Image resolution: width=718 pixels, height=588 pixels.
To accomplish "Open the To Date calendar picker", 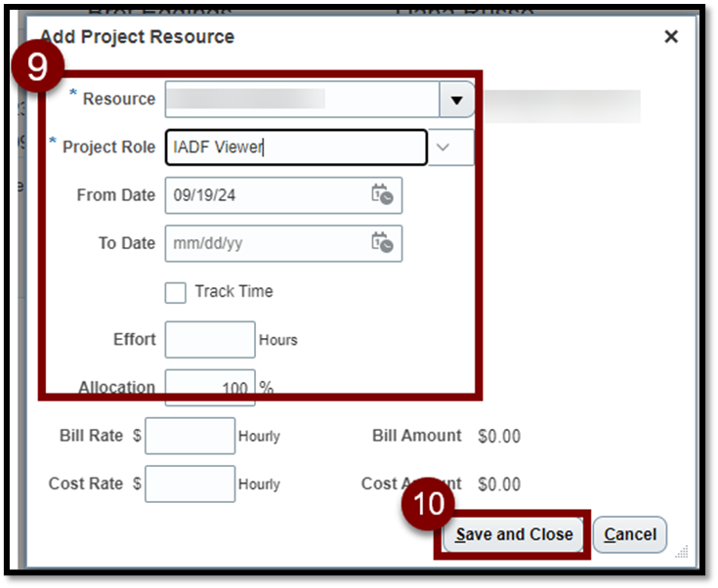I will [x=382, y=243].
